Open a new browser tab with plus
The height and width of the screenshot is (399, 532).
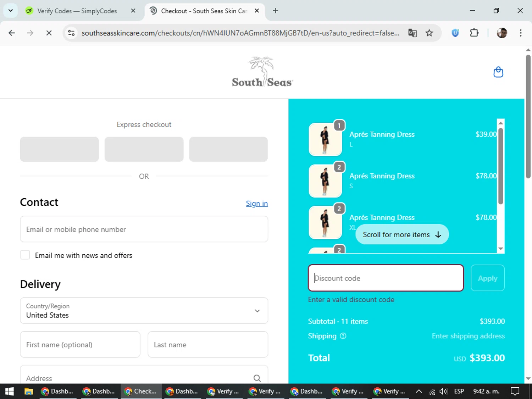coord(276,11)
